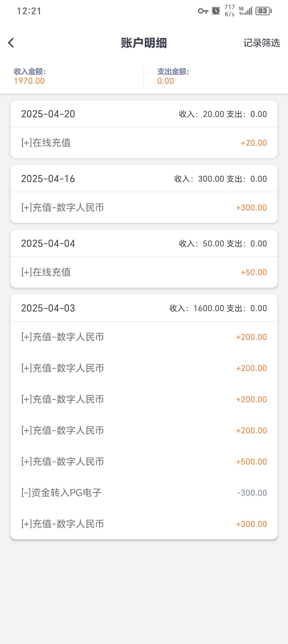Tap the 717 K/s network speed indicator
The height and width of the screenshot is (644, 288).
(x=230, y=11)
